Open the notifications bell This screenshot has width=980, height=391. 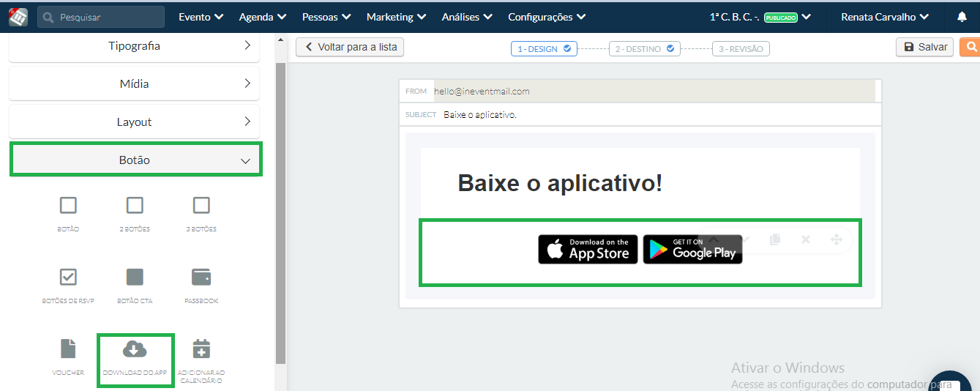[x=962, y=17]
